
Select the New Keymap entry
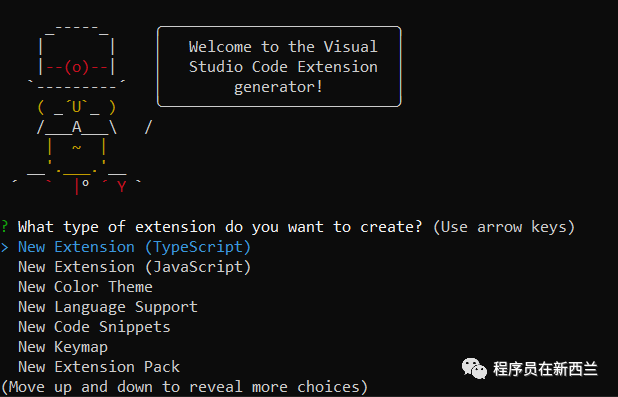click(63, 347)
